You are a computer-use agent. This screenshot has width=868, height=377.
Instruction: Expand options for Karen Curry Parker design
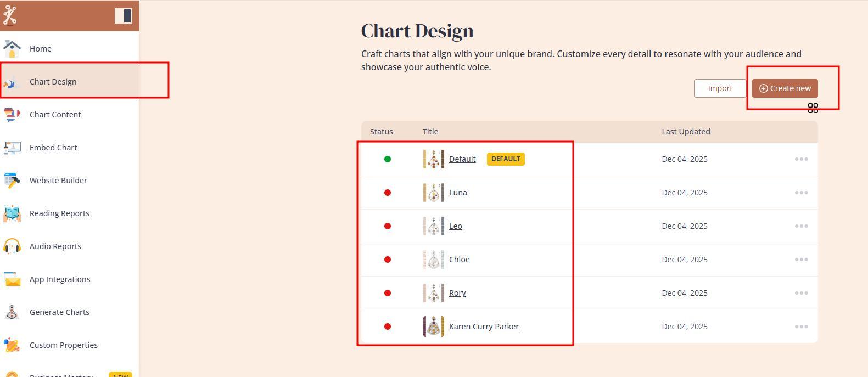801,327
